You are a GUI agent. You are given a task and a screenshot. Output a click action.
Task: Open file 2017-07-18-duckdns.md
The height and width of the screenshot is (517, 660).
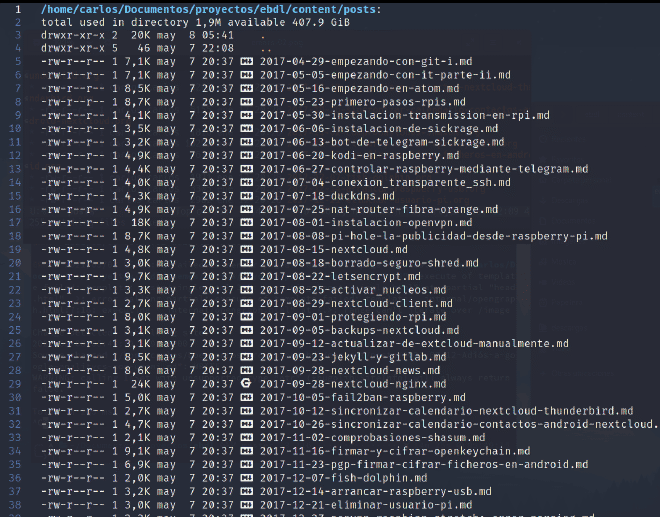[327, 196]
